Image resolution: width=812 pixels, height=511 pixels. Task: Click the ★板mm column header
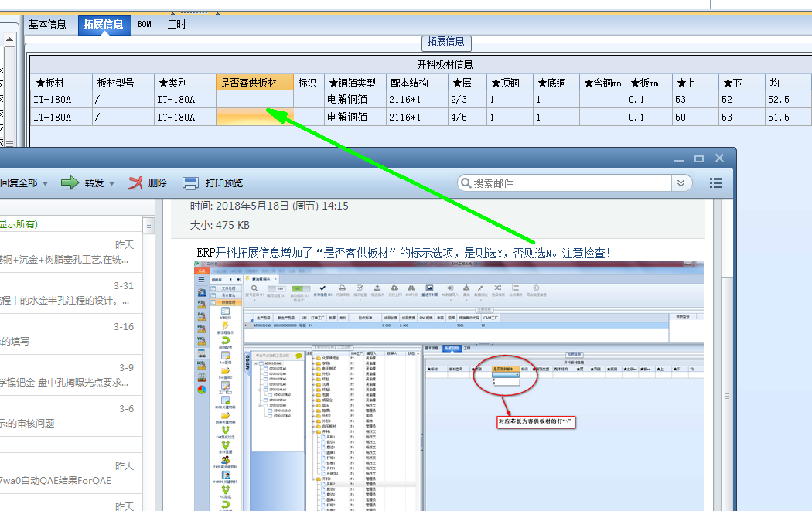(x=649, y=83)
